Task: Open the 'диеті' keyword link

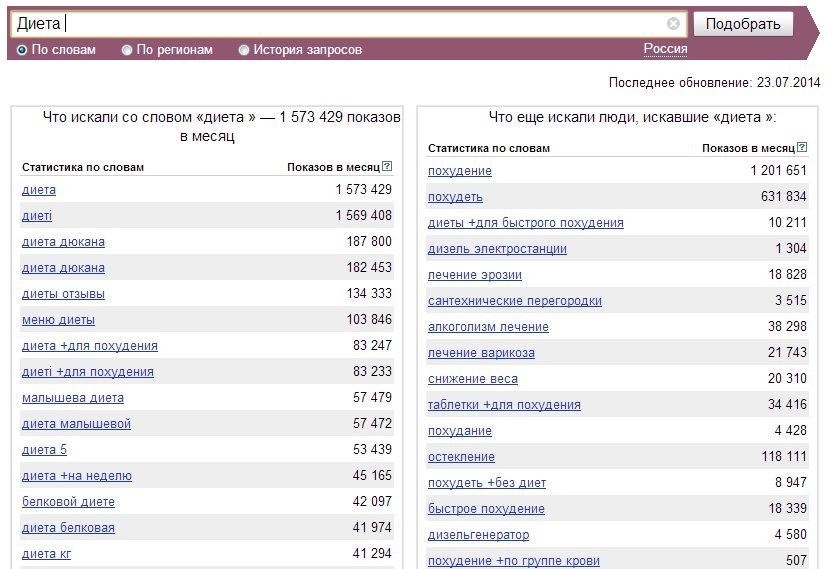Action: click(x=37, y=216)
